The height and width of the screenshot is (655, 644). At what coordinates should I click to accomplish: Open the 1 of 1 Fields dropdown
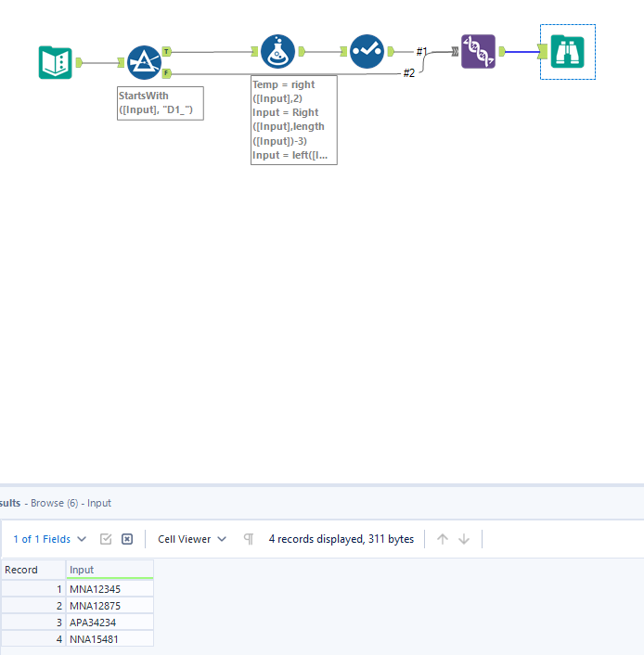coord(49,539)
